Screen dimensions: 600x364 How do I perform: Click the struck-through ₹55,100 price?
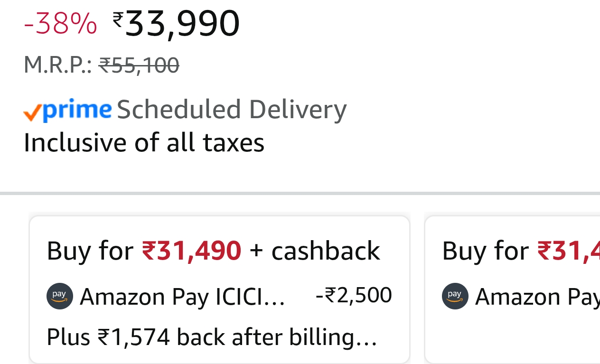click(x=139, y=65)
